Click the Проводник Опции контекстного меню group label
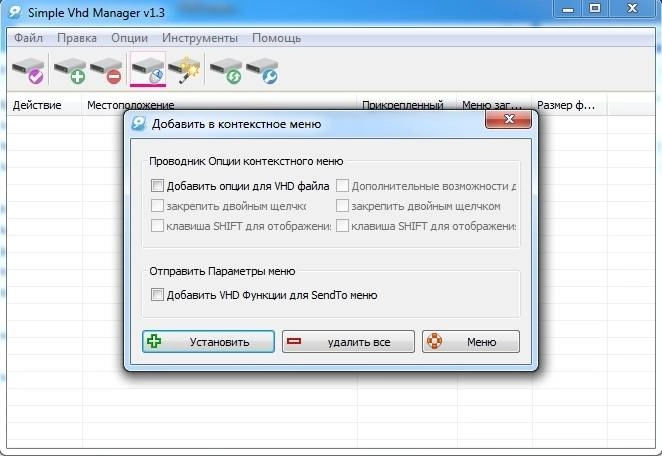The width and height of the screenshot is (662, 456). 246,161
